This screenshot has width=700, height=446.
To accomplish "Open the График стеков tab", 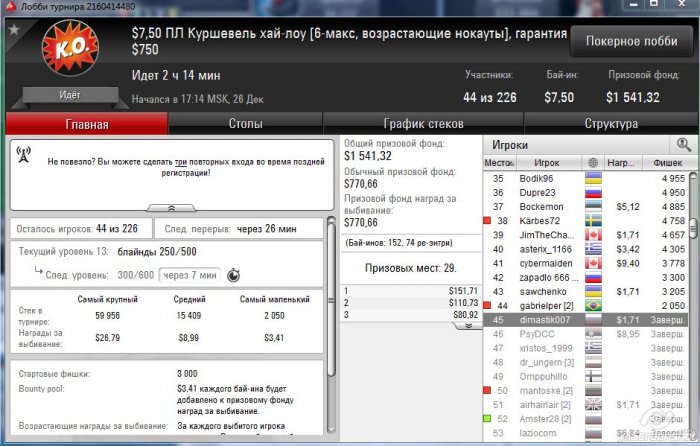I will pyautogui.click(x=423, y=124).
